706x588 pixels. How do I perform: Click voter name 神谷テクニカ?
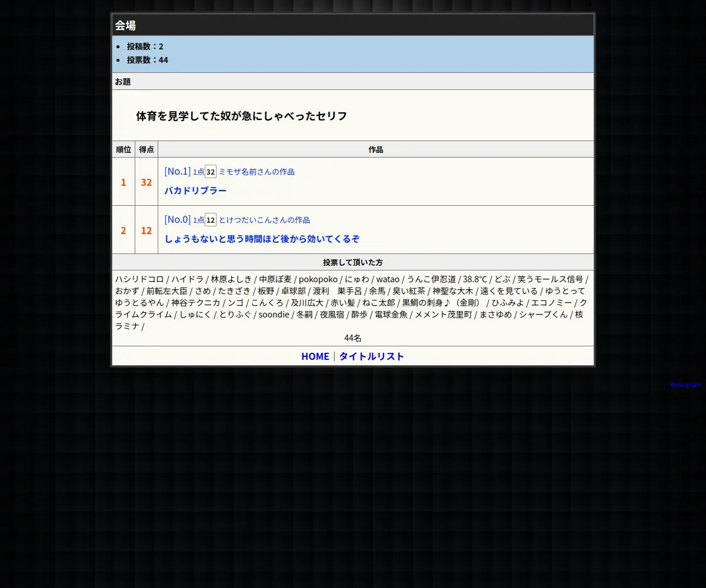[195, 303]
